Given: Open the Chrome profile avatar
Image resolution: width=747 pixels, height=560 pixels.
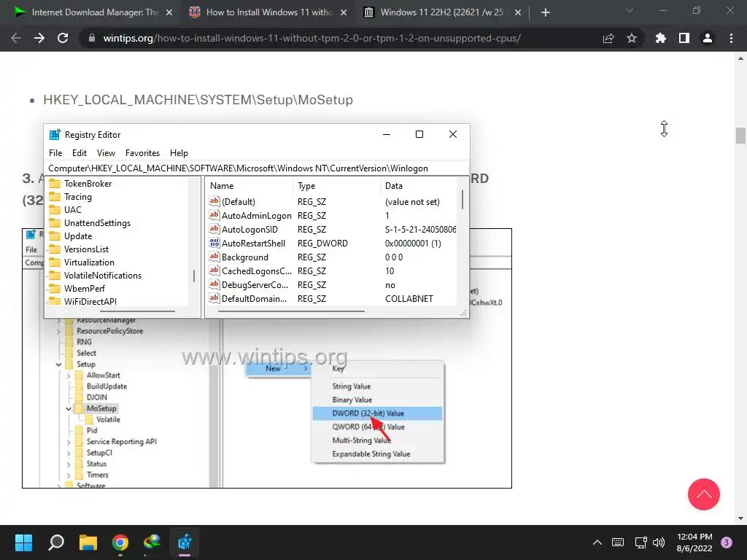Looking at the screenshot, I should pos(708,38).
